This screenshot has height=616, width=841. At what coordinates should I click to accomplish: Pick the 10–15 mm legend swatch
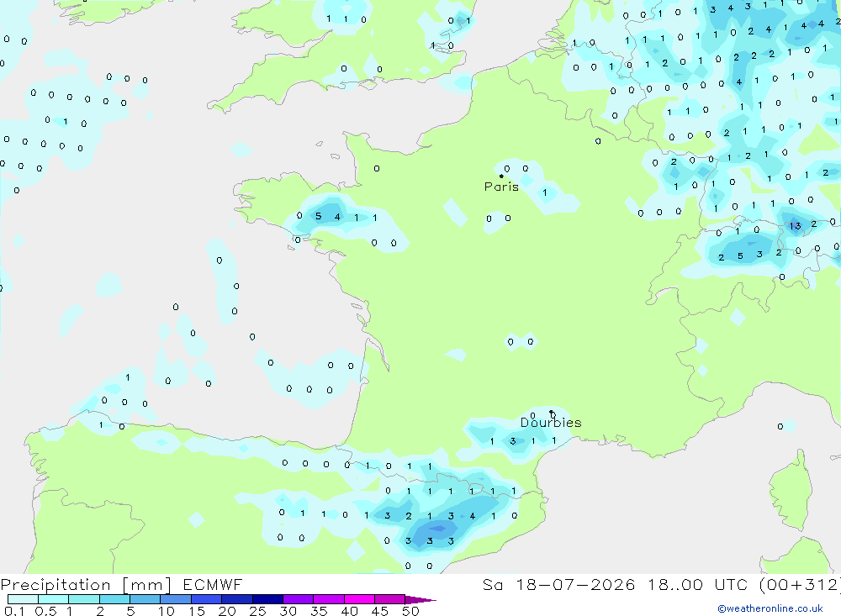point(176,599)
